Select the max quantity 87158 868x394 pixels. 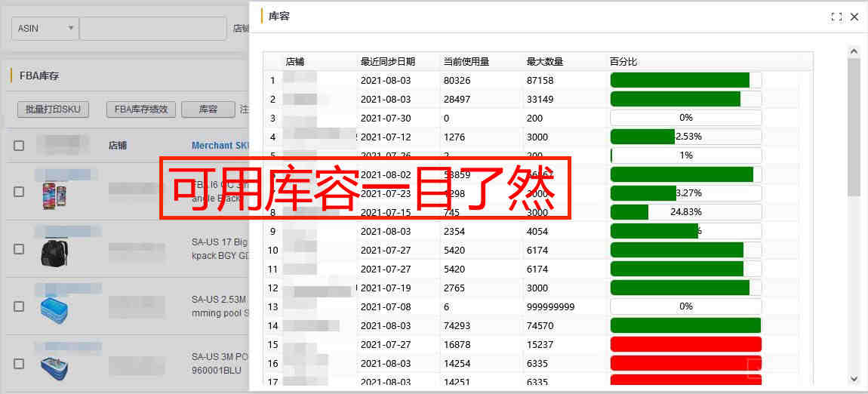pyautogui.click(x=540, y=80)
